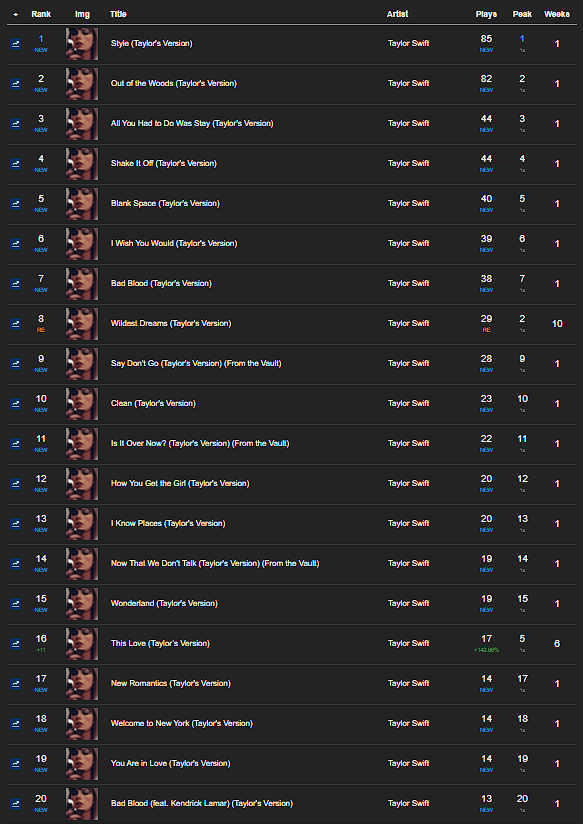Click album cover for Welcome to New York
The height and width of the screenshot is (824, 583).
(82, 724)
